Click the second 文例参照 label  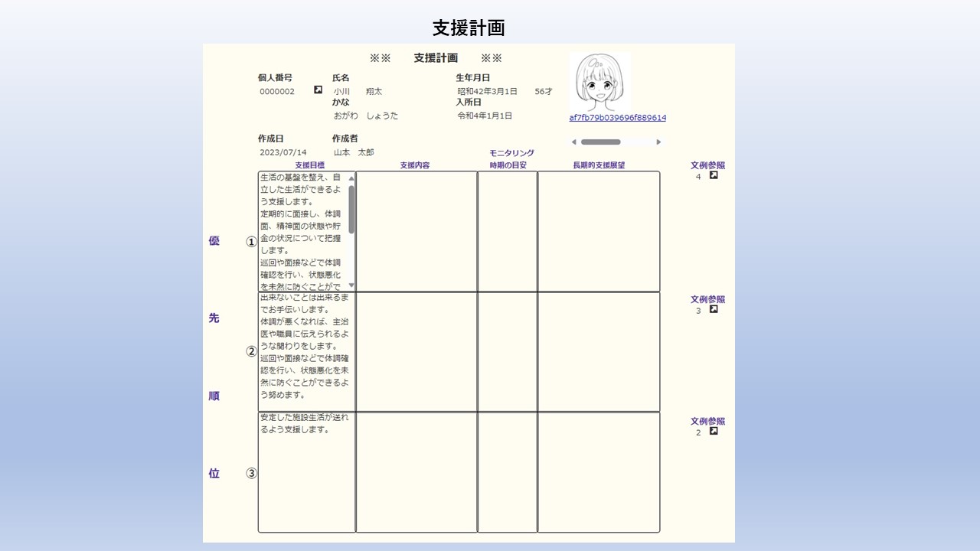[707, 300]
